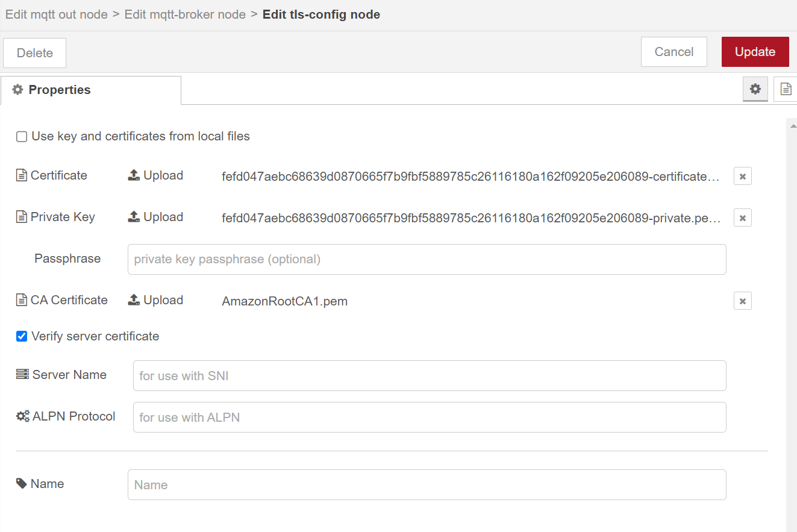Go back to Edit mqtt out node breadcrumb

56,14
